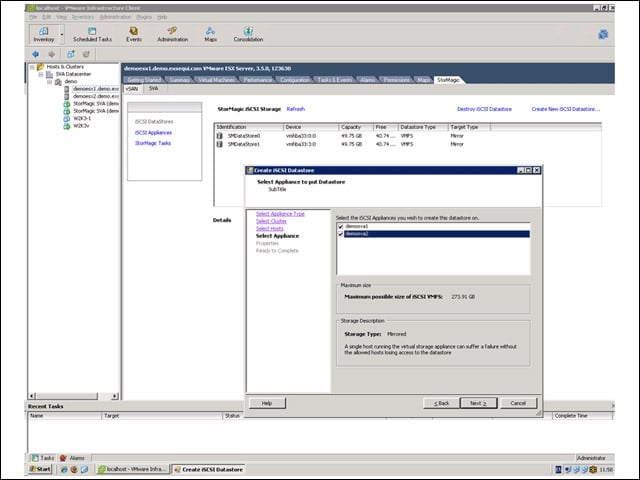Open the Administration menu
Image resolution: width=640 pixels, height=480 pixels.
pyautogui.click(x=116, y=17)
